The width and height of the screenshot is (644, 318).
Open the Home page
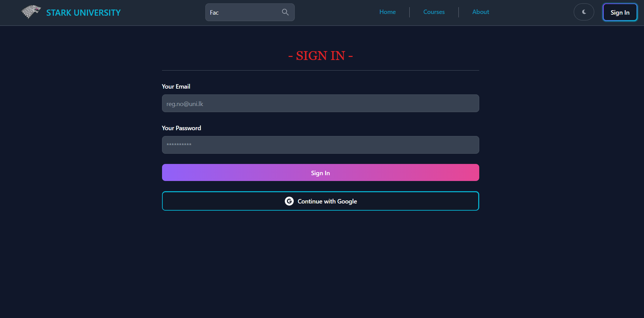click(387, 12)
